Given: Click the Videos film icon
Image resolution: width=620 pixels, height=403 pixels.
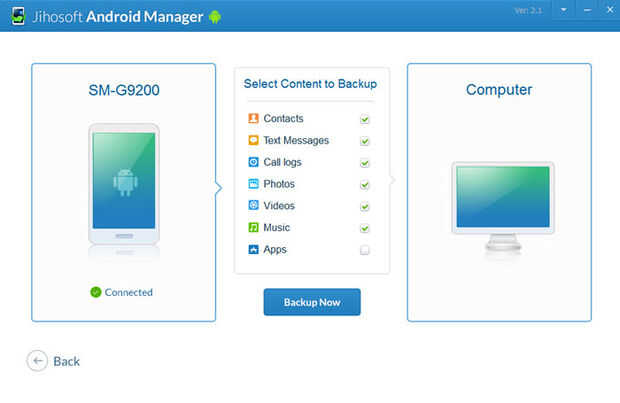Looking at the screenshot, I should [253, 205].
